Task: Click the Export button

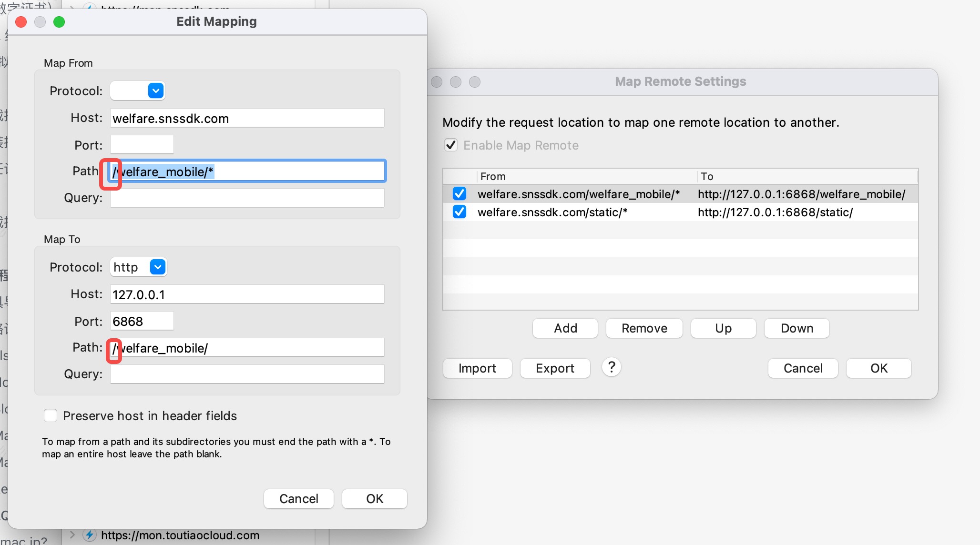Action: click(x=555, y=368)
